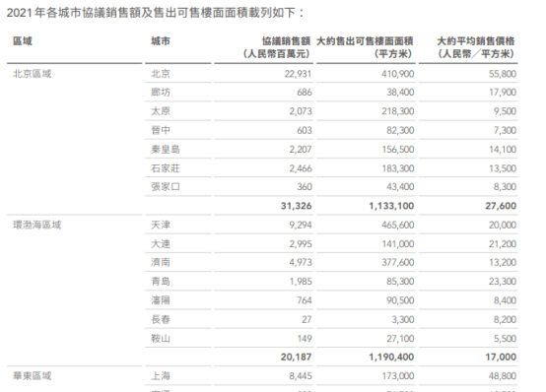Viewport: 546px width, 392px height.
Task: Select Qingdao average price 23,300
Action: click(x=503, y=282)
